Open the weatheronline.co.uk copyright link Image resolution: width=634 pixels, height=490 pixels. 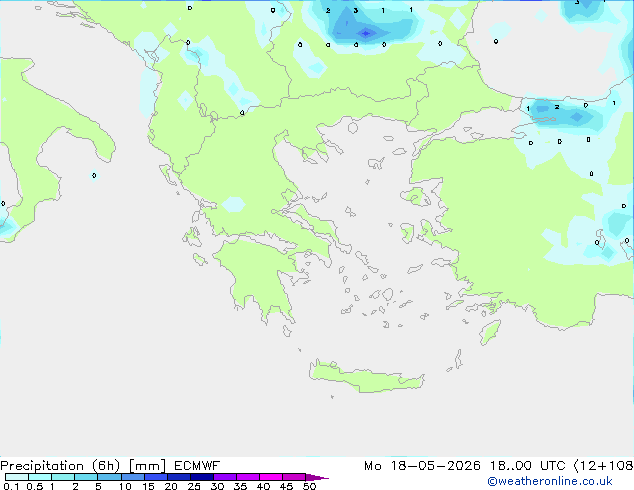(550, 481)
